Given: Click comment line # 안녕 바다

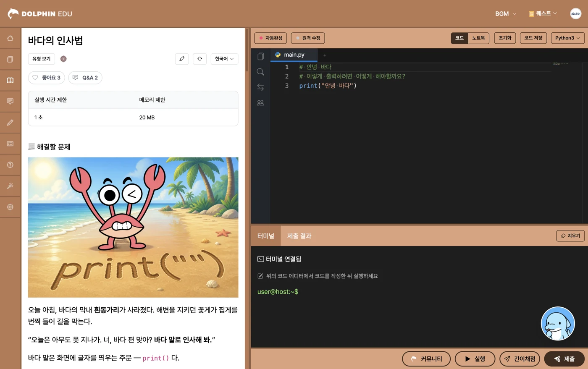Looking at the screenshot, I should (x=315, y=67).
